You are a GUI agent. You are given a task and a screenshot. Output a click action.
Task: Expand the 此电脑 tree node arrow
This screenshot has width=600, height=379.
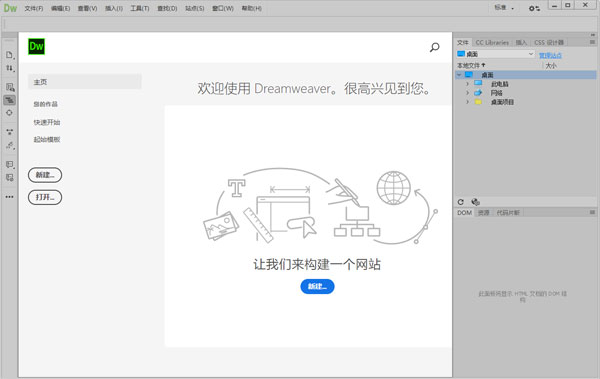(x=467, y=84)
